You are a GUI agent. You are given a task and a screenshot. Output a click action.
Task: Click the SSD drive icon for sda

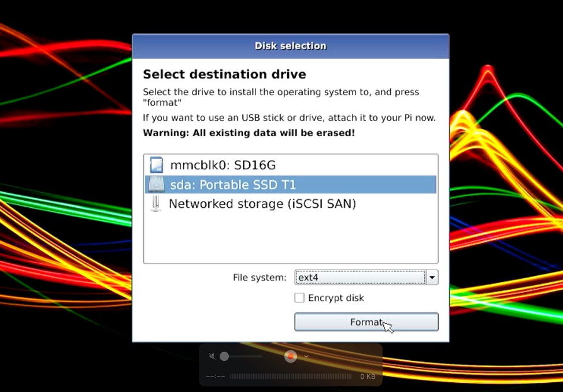point(156,185)
